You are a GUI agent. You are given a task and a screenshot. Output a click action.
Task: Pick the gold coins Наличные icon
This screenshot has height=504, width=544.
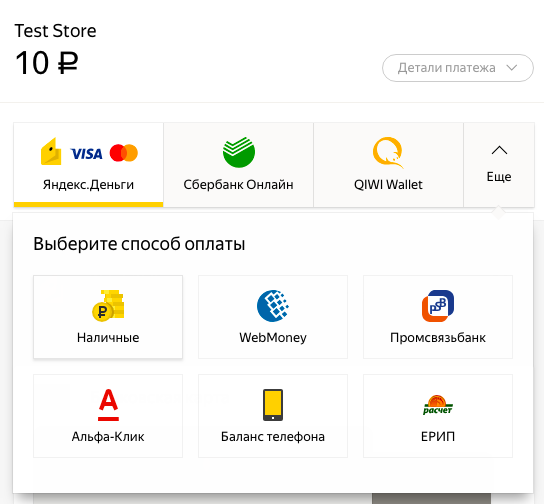pos(108,306)
